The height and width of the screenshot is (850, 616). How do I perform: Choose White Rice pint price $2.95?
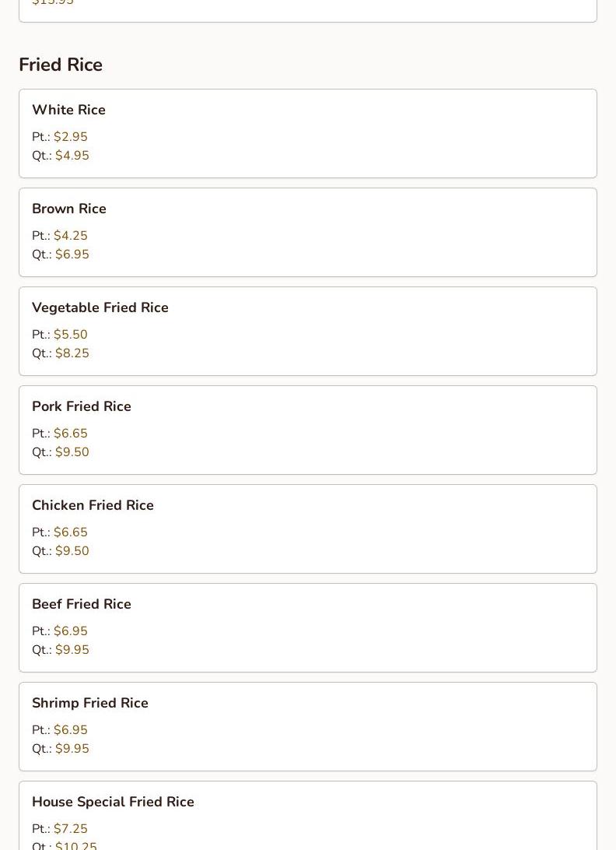pyautogui.click(x=71, y=137)
